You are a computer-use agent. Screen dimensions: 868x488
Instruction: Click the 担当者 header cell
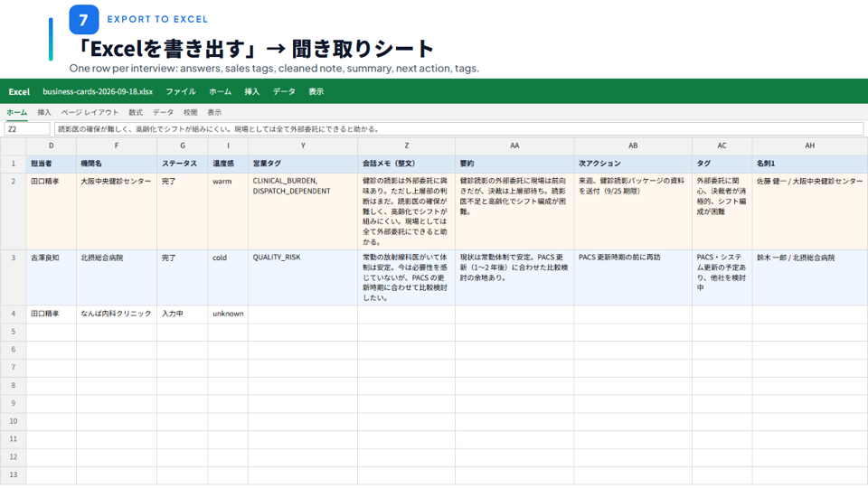[x=51, y=164]
